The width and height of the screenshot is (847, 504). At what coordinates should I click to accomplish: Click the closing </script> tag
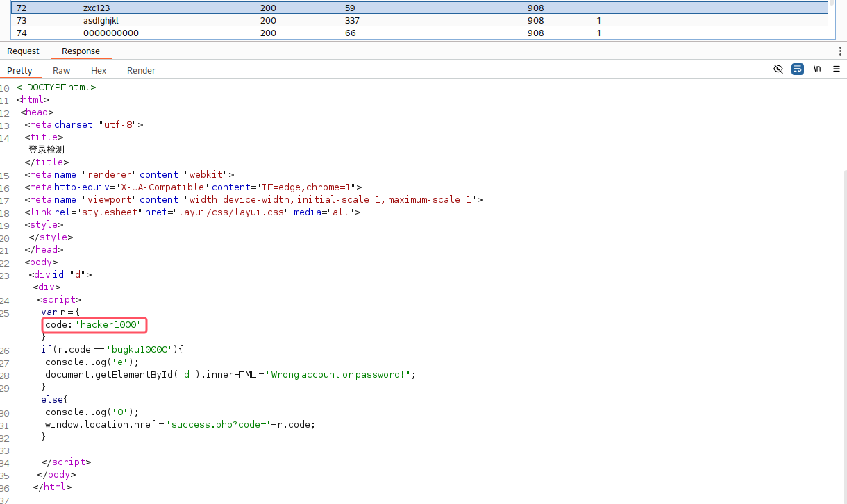[66, 462]
